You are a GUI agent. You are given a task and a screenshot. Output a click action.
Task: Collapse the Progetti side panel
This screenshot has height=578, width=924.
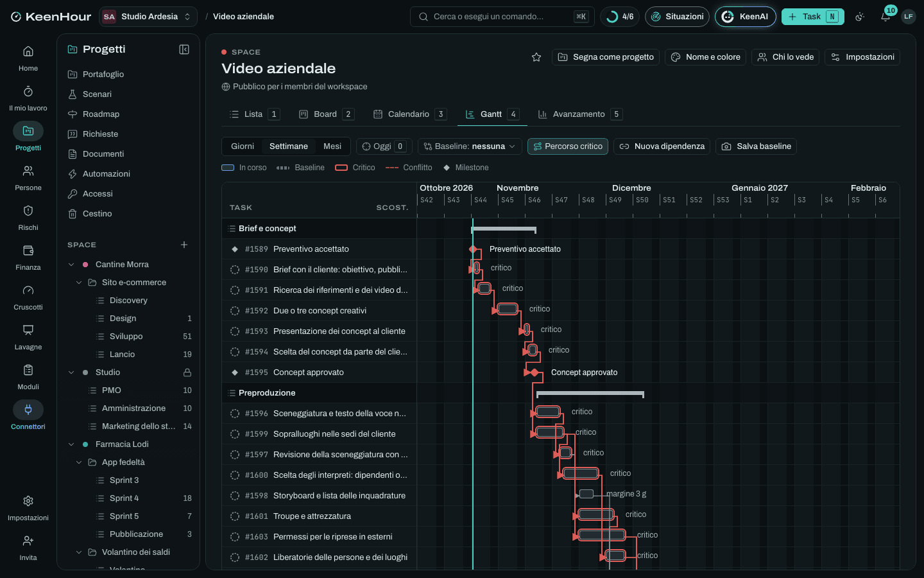click(x=184, y=49)
